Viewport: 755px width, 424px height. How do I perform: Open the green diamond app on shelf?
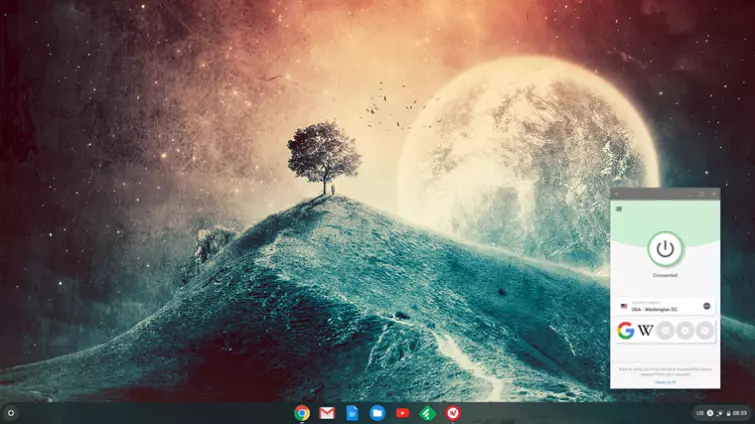[x=427, y=413]
